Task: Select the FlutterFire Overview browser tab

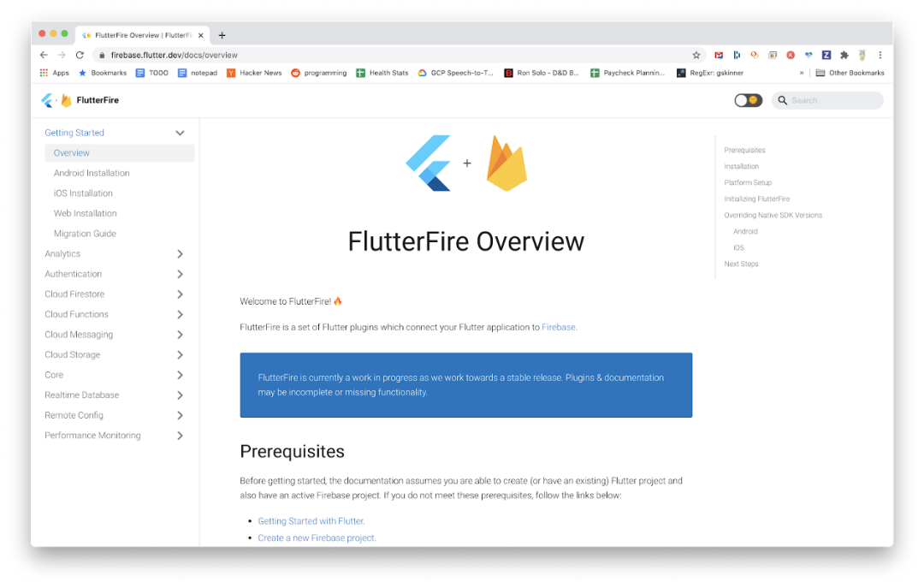Action: 141,35
